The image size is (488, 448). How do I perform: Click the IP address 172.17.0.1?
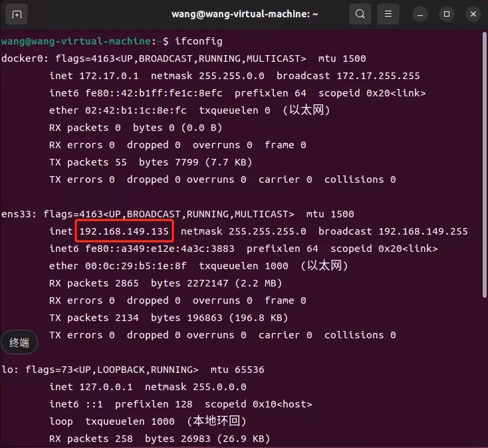coord(109,76)
